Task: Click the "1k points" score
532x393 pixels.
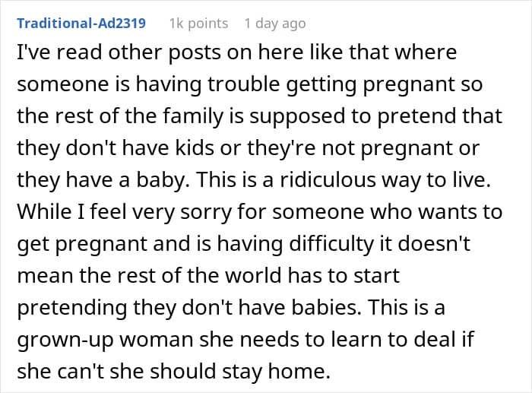Action: (198, 23)
